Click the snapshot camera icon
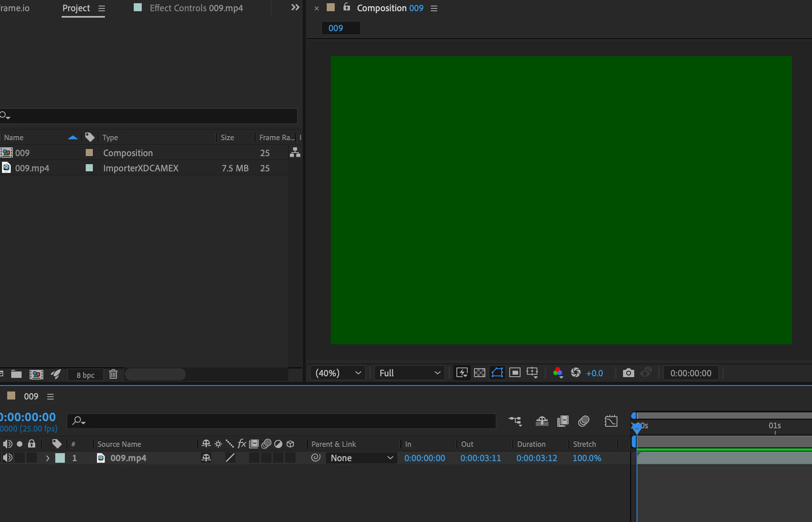This screenshot has height=522, width=812. pyautogui.click(x=628, y=373)
